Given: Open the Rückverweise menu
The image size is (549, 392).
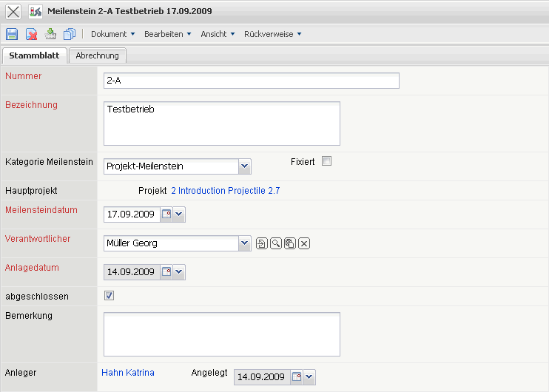Looking at the screenshot, I should 272,34.
